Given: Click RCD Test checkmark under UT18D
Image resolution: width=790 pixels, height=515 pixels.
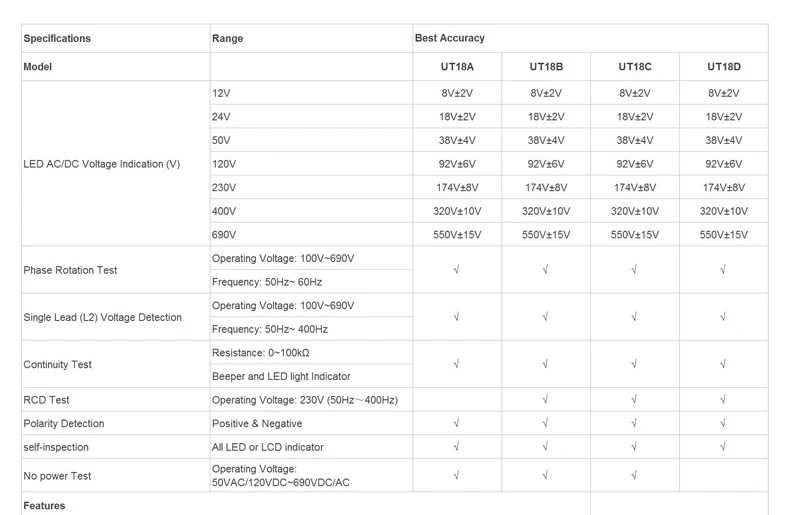Looking at the screenshot, I should 723,400.
